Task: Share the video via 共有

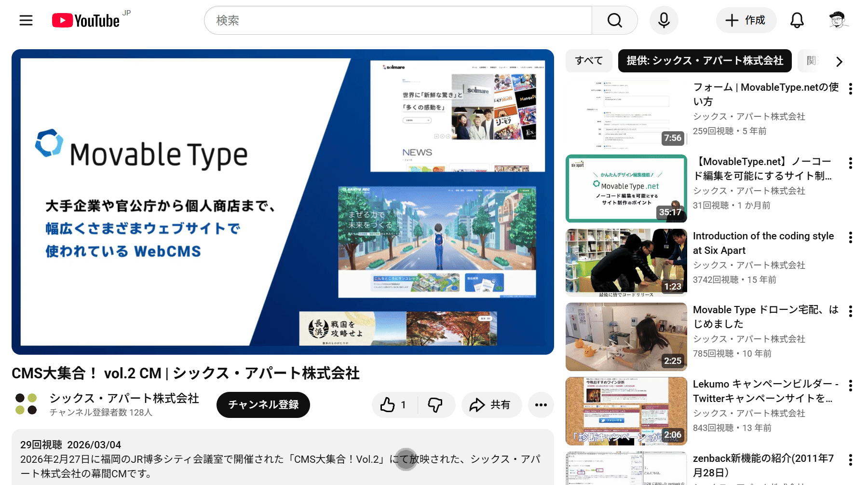Action: click(x=491, y=405)
